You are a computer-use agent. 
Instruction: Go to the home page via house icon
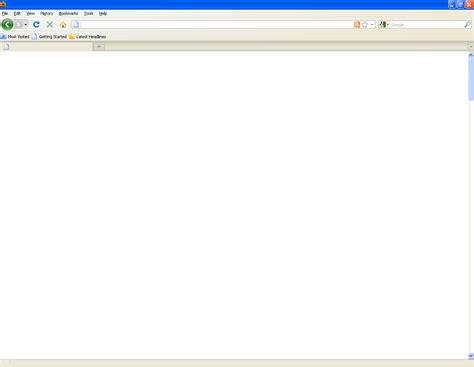63,25
